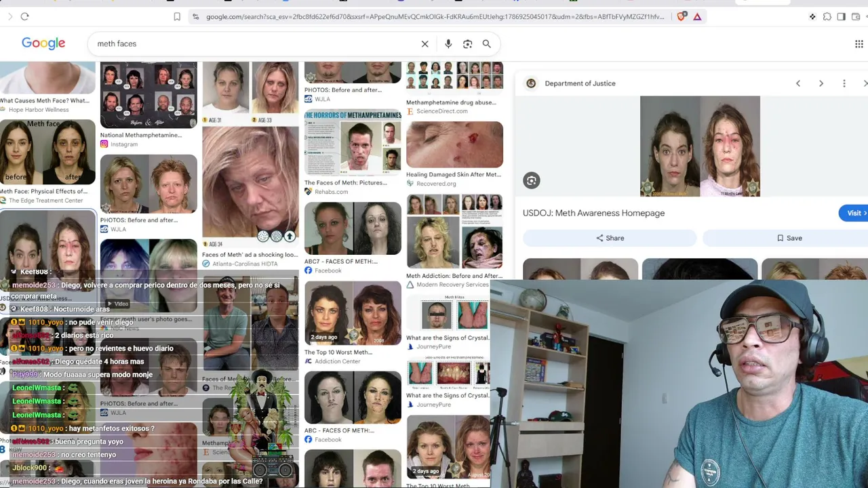Viewport: 868px width, 488px height.
Task: Open 'ABC - FACES OF METH:...' result title
Action: [339, 430]
